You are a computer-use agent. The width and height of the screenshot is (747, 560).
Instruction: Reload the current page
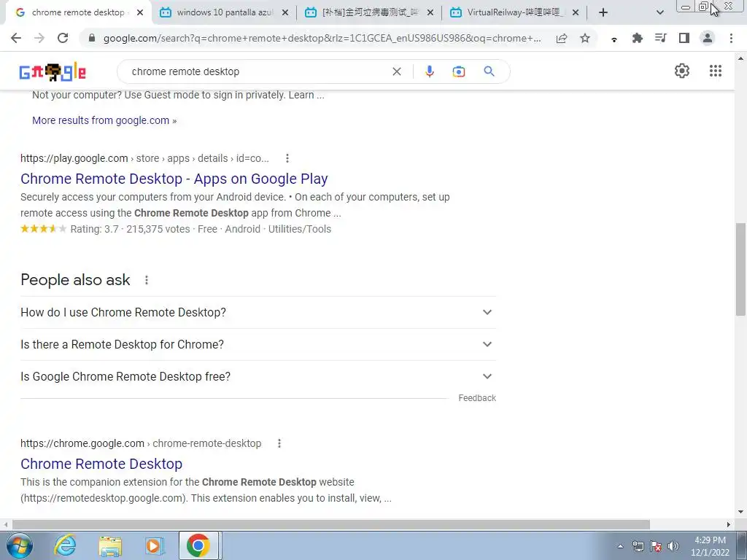point(63,38)
